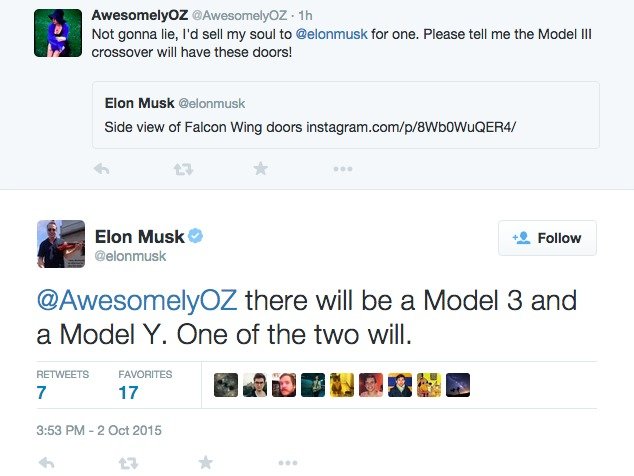Favorite Elon Musk's tweet with star
The width and height of the screenshot is (634, 476).
pyautogui.click(x=206, y=463)
